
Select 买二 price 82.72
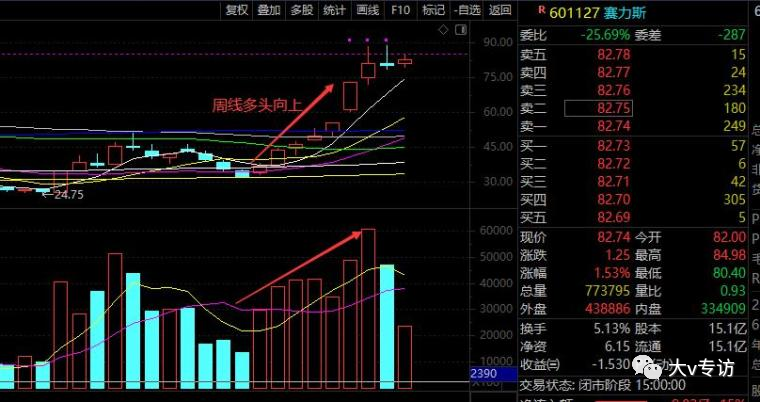(x=614, y=163)
